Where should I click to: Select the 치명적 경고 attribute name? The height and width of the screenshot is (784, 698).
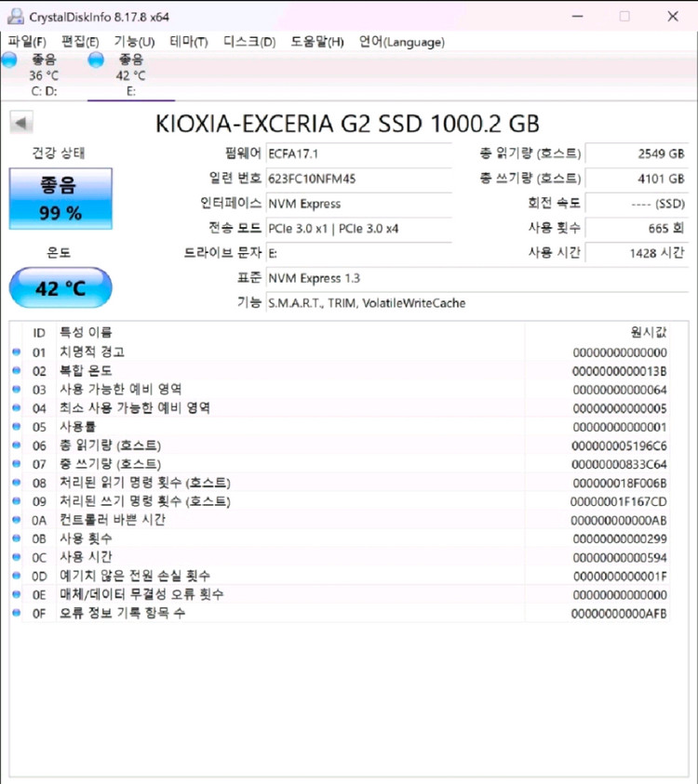click(92, 352)
